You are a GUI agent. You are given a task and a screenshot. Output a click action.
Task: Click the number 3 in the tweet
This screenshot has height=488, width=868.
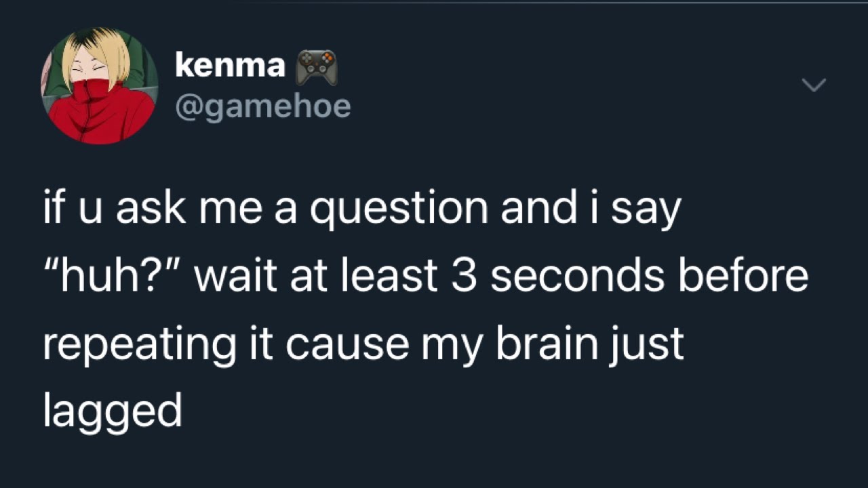tap(464, 276)
